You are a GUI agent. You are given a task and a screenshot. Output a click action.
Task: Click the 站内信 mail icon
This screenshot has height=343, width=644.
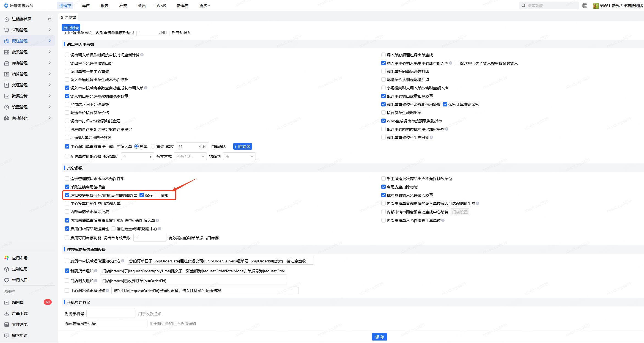point(7,302)
